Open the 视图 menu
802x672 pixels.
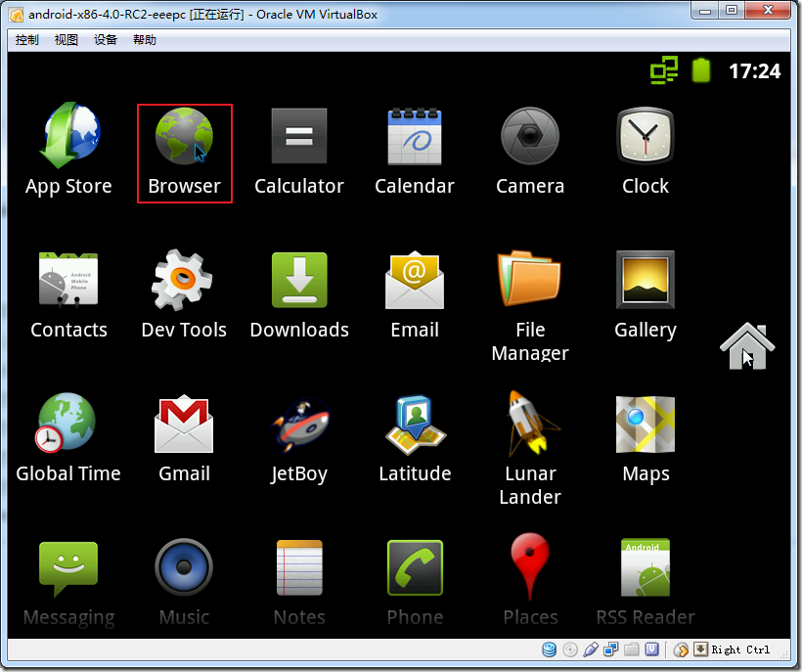66,40
